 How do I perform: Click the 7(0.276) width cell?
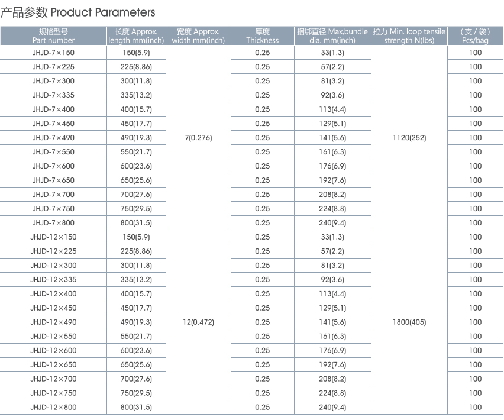point(198,138)
